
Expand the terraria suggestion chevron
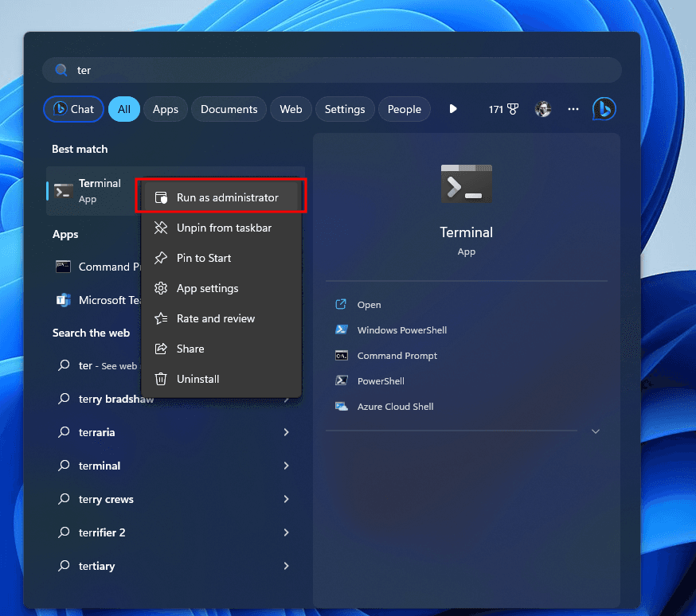[x=287, y=432]
